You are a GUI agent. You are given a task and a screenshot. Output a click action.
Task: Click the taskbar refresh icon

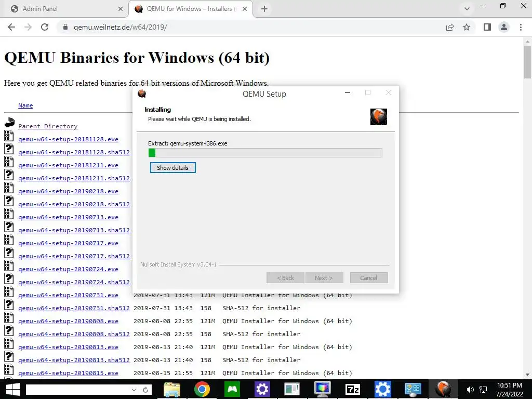[x=145, y=390]
